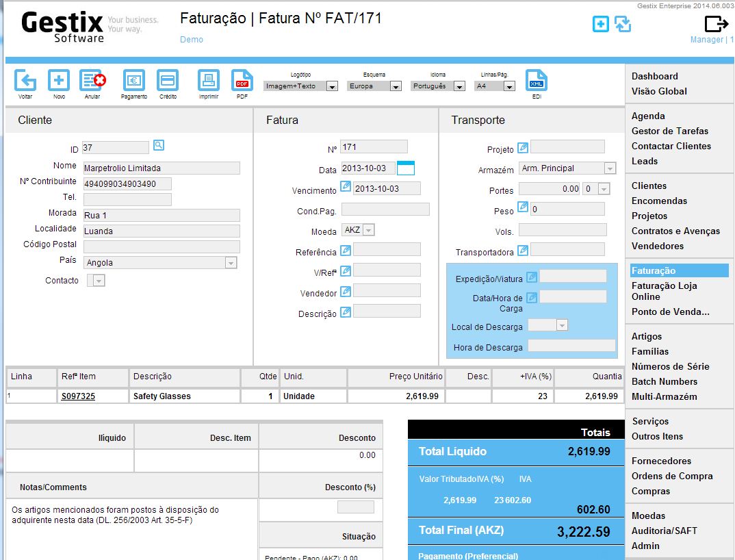The width and height of the screenshot is (735, 560).
Task: Open Dashboard in the sidebar
Action: 654,76
